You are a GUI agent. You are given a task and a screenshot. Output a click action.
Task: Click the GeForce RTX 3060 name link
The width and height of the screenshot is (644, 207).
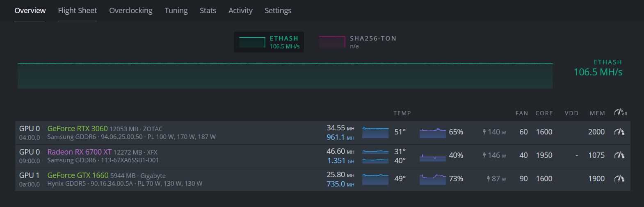point(77,129)
